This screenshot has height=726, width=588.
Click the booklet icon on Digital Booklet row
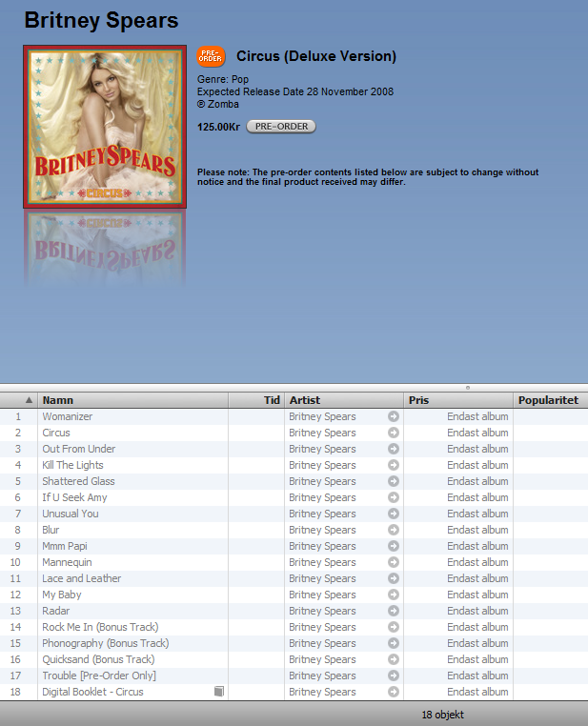219,692
